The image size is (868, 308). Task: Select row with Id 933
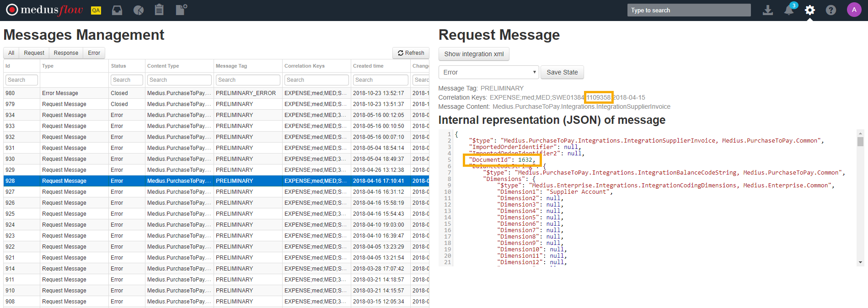[216, 126]
